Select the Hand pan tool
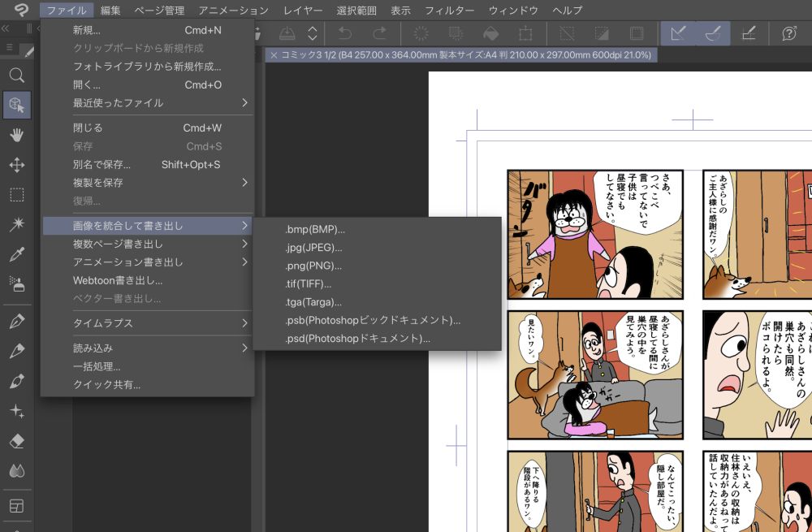This screenshot has width=812, height=532. (x=16, y=135)
